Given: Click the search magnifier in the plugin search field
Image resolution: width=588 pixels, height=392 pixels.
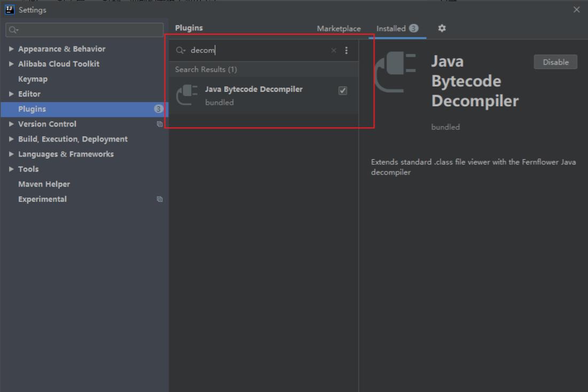Looking at the screenshot, I should 180,50.
